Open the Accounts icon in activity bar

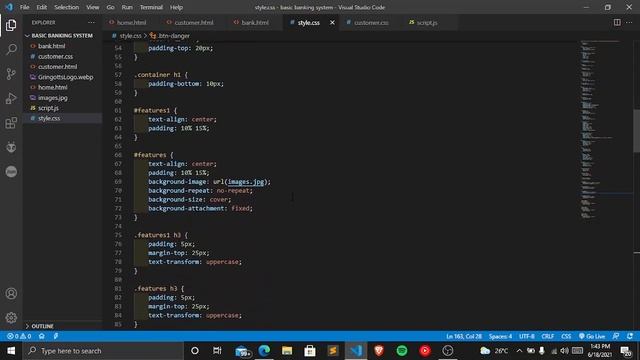11,293
